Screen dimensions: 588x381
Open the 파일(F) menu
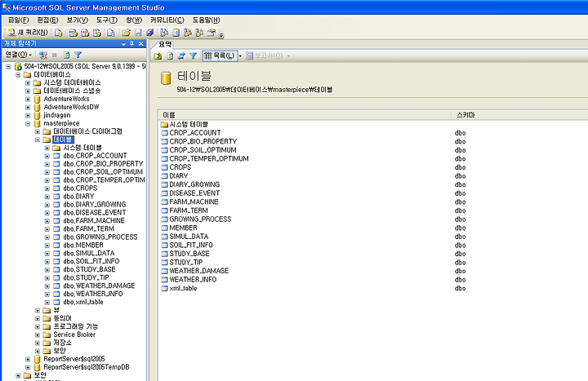coord(18,20)
